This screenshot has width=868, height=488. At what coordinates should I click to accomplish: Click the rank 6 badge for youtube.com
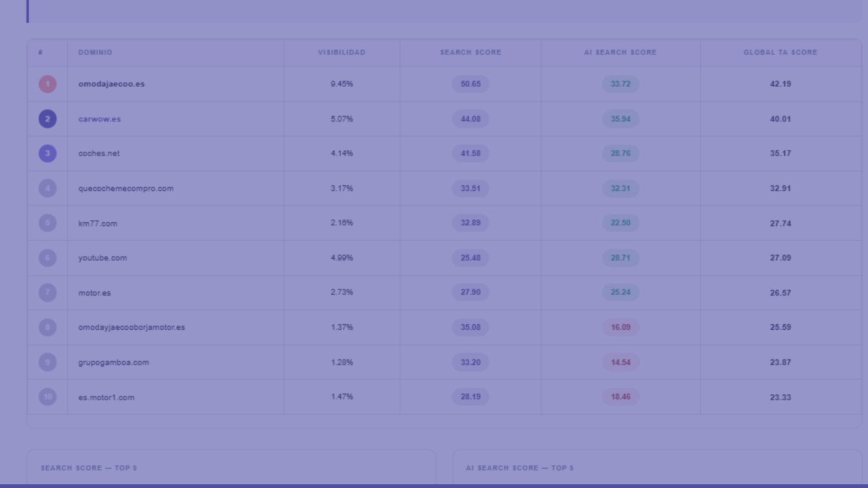point(47,258)
